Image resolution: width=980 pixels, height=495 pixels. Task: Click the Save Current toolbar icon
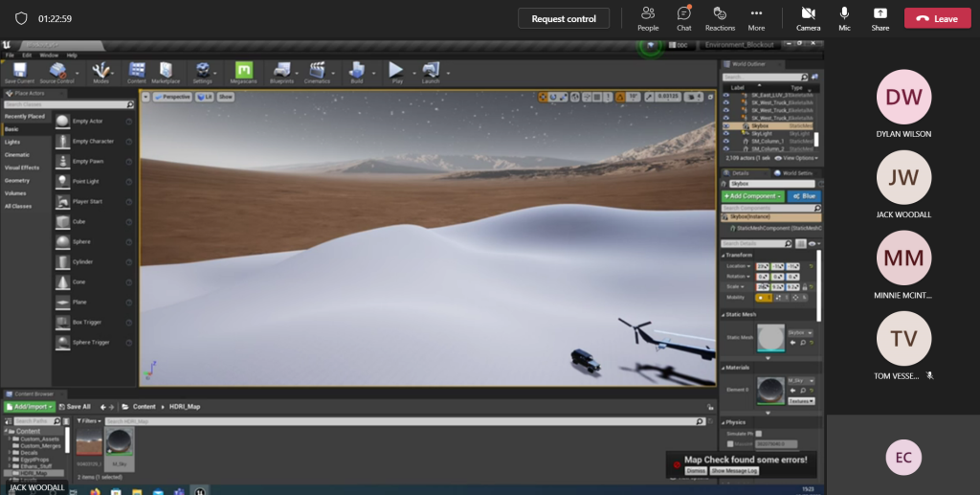coord(19,73)
